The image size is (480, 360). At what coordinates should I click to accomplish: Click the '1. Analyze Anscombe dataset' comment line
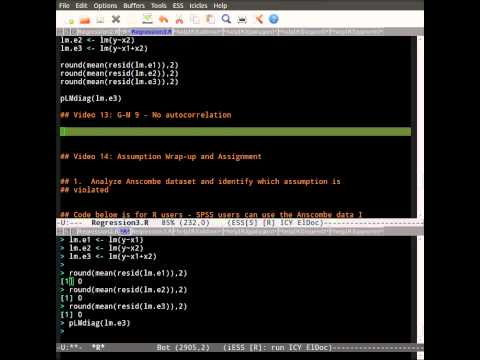(x=200, y=182)
